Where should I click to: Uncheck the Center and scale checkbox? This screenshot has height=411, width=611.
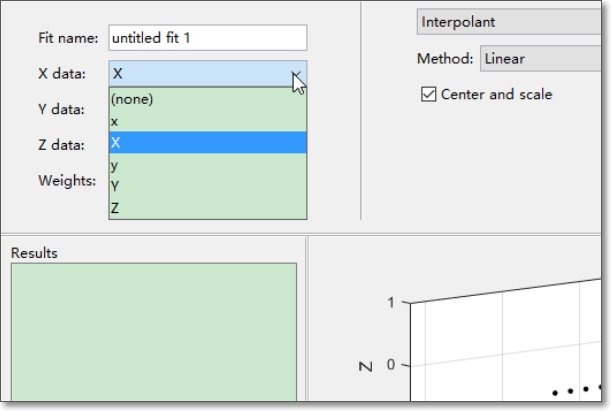click(x=430, y=94)
